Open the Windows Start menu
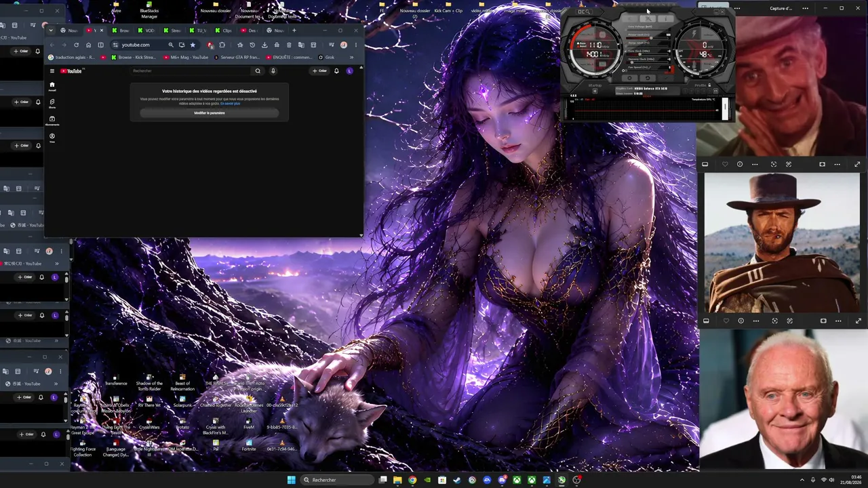868x488 pixels. pos(291,480)
